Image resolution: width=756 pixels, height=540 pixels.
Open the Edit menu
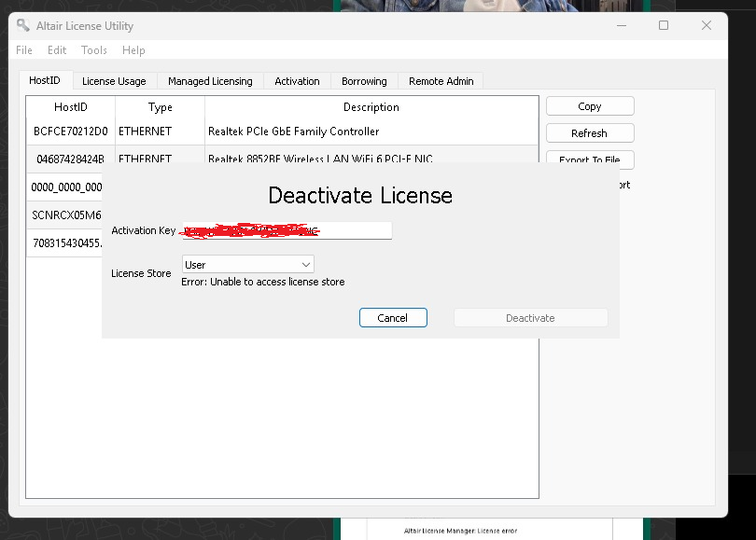57,50
